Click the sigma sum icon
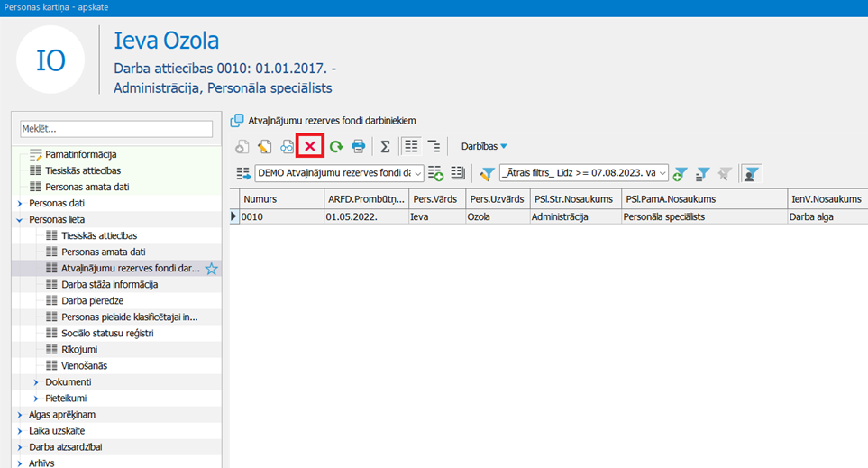Screen dimensions: 868x468 click(x=385, y=147)
